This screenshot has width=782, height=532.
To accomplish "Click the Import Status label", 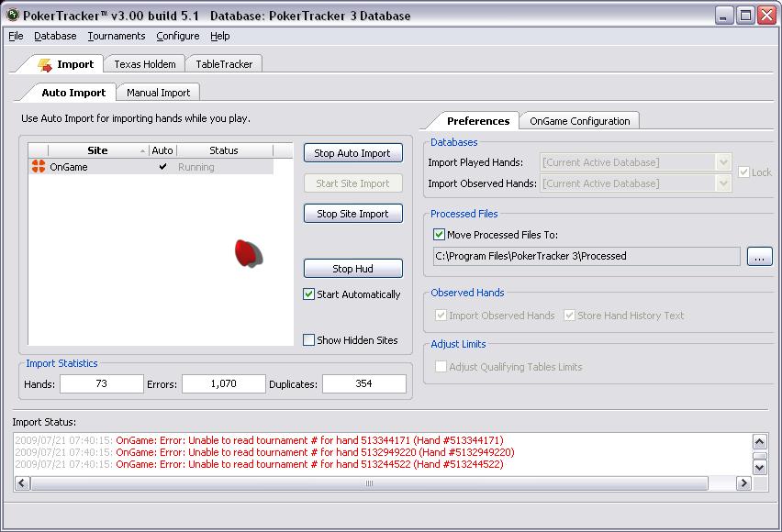I will click(44, 422).
